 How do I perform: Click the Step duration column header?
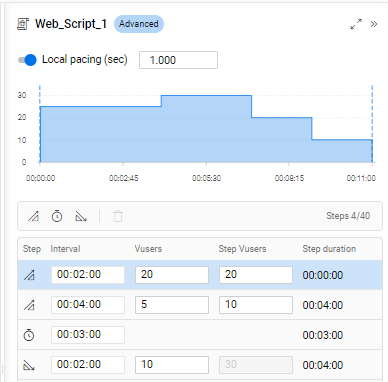329,249
